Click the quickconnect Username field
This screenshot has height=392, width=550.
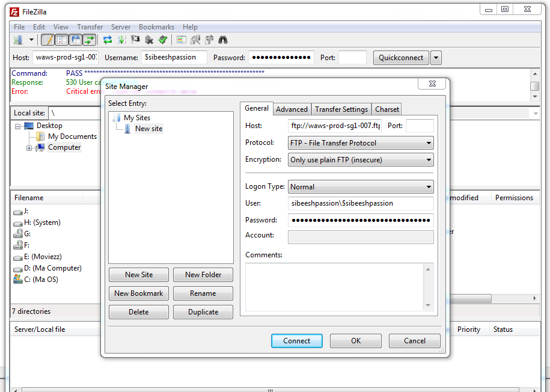174,57
